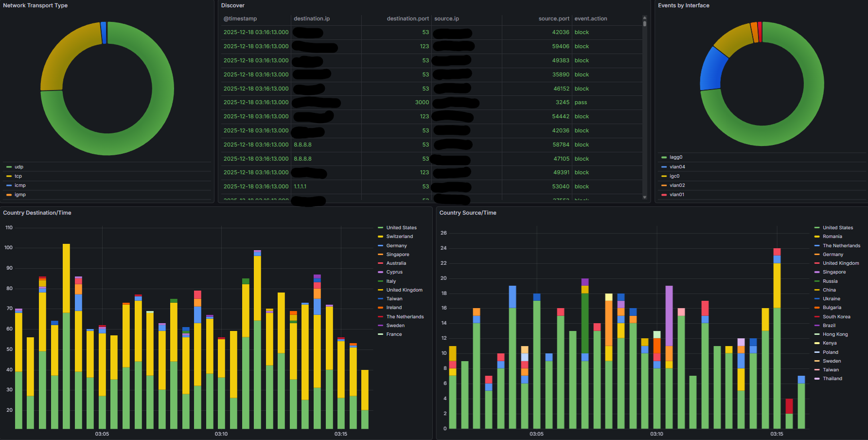Toggle Thailand in Country Source legend
Image resolution: width=868 pixels, height=440 pixels.
pyautogui.click(x=832, y=379)
